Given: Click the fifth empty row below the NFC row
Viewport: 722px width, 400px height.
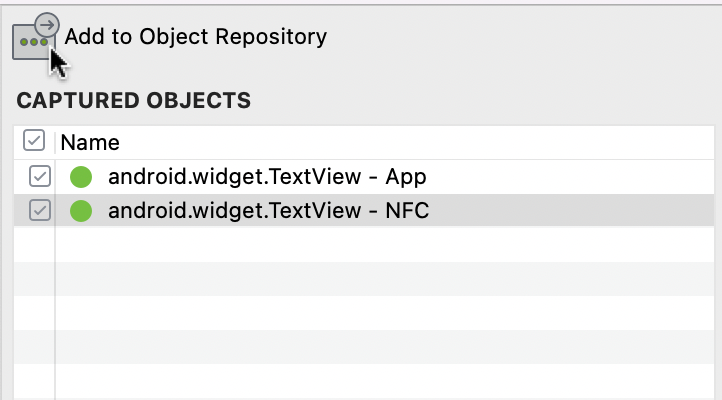Looking at the screenshot, I should point(380,381).
